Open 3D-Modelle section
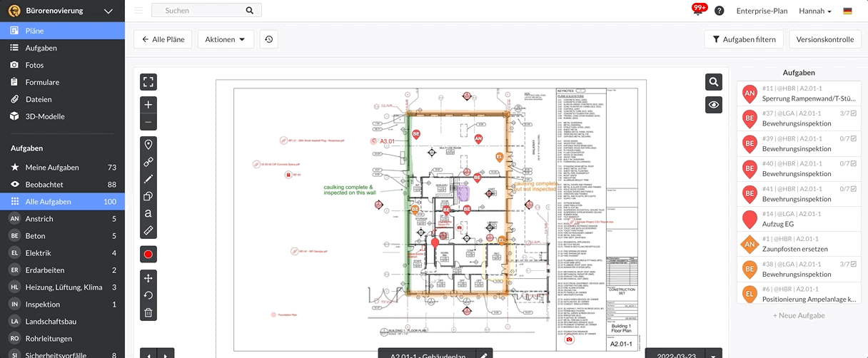Screen dimensions: 868x358 pyautogui.click(x=45, y=116)
